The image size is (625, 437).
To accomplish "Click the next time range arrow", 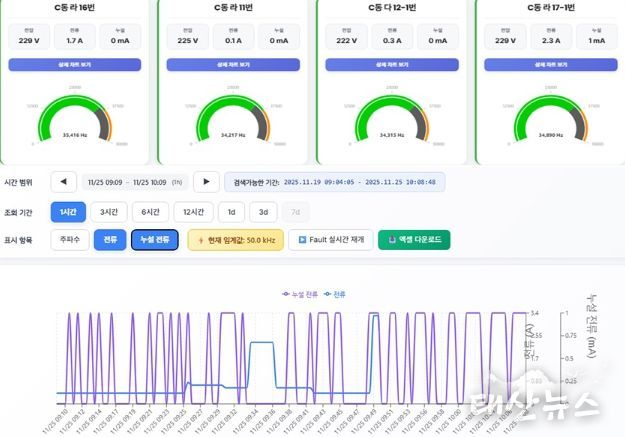I will [x=205, y=182].
